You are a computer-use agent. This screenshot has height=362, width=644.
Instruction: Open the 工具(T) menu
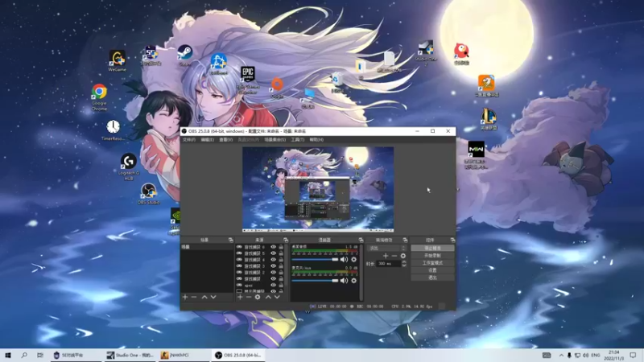tap(297, 140)
